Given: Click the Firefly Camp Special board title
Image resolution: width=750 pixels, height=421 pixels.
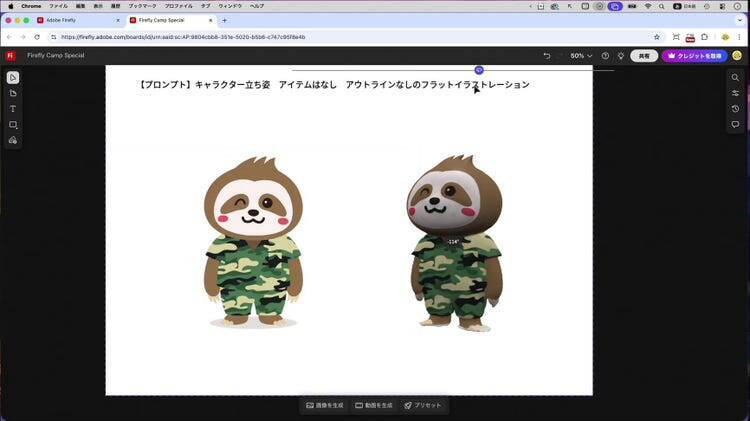Looking at the screenshot, I should 56,55.
